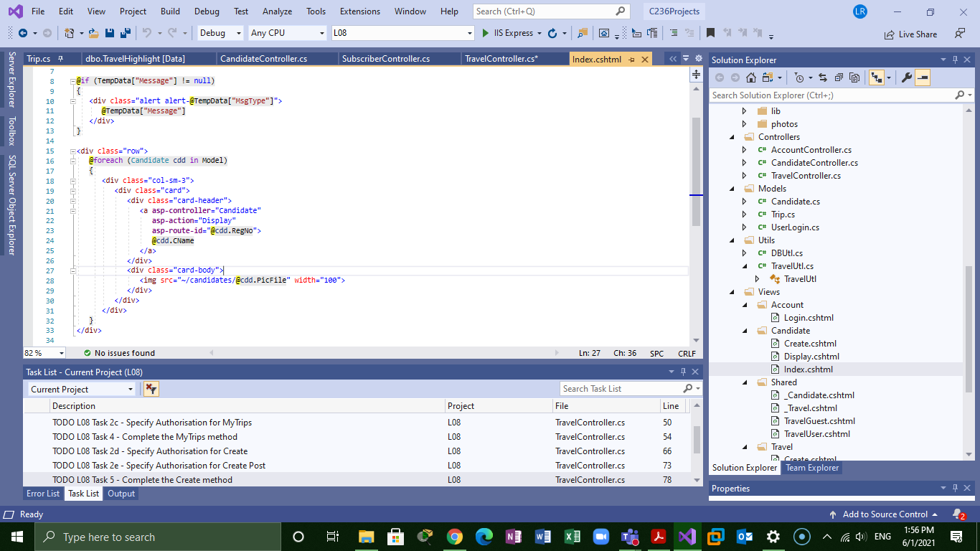The width and height of the screenshot is (980, 551).
Task: Open the Debug menu
Action: 207,11
